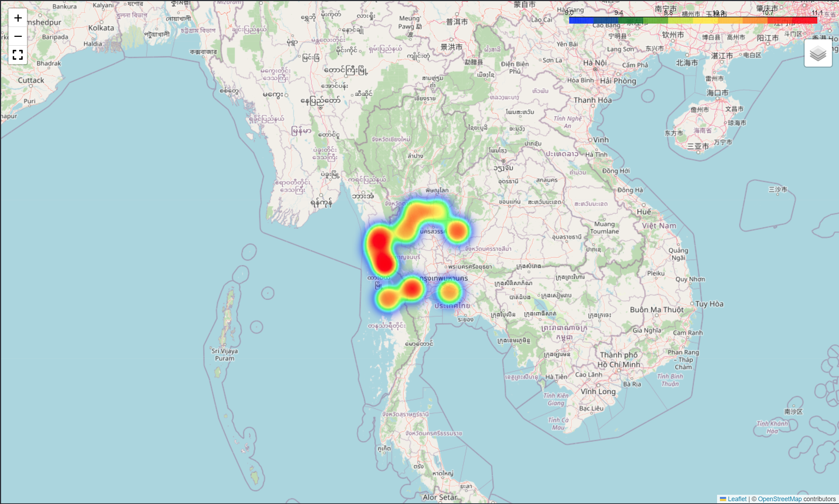Screen dimensions: 839x504
Task: Open the Leaflet attribution link
Action: pos(737,499)
